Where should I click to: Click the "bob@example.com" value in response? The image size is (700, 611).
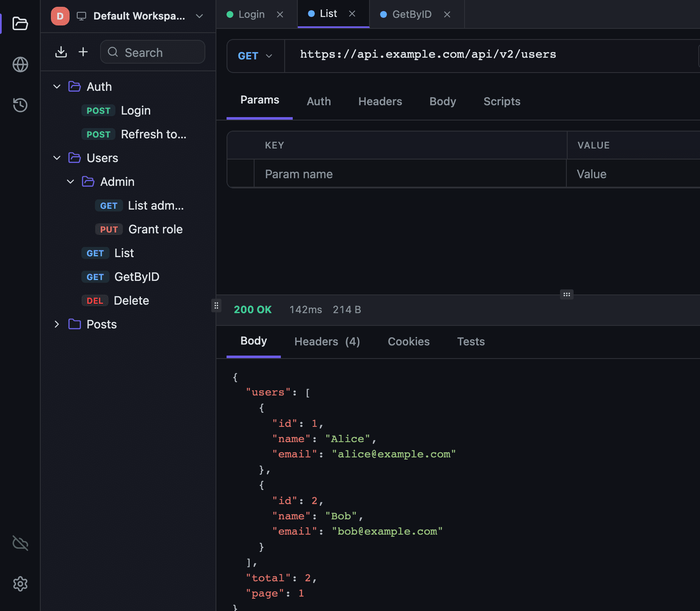387,531
